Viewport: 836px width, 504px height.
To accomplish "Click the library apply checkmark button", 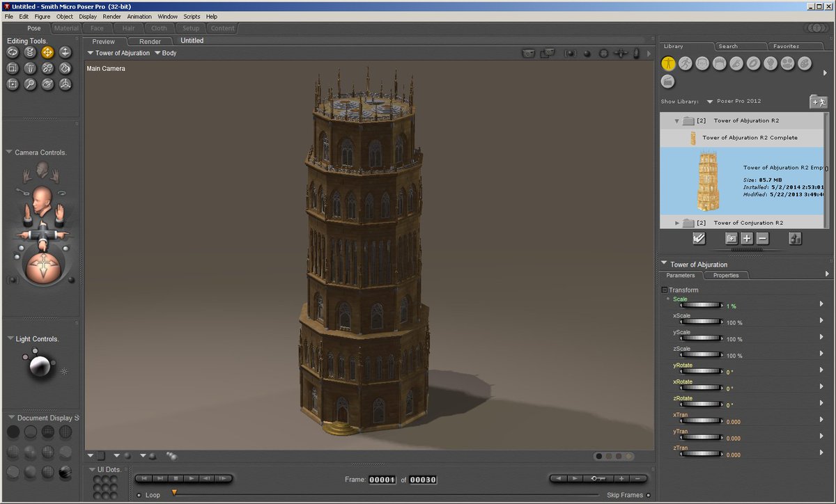I will click(x=699, y=239).
